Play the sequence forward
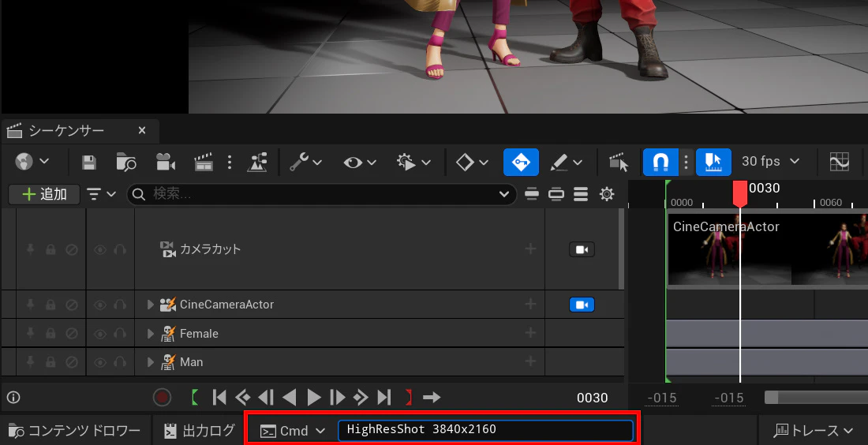 coord(314,398)
